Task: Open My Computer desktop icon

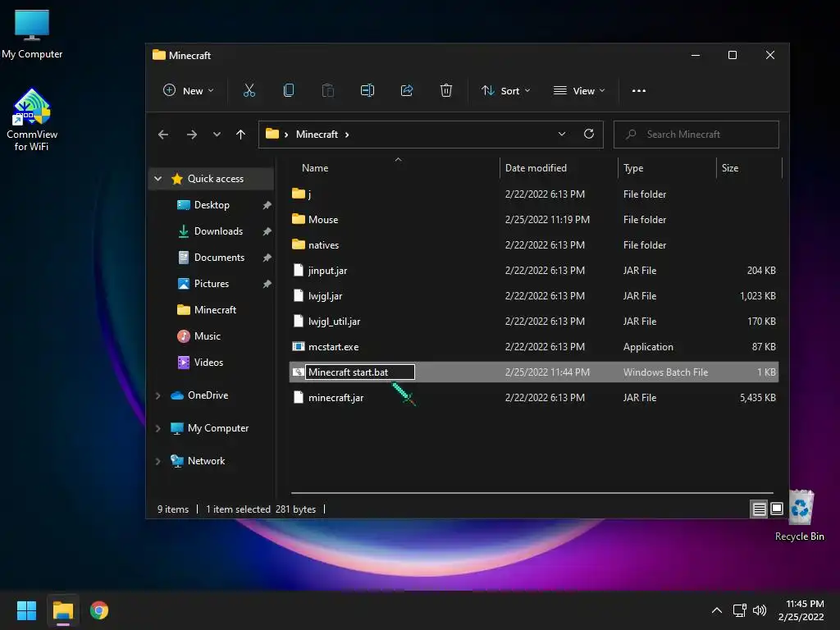Action: (32, 34)
